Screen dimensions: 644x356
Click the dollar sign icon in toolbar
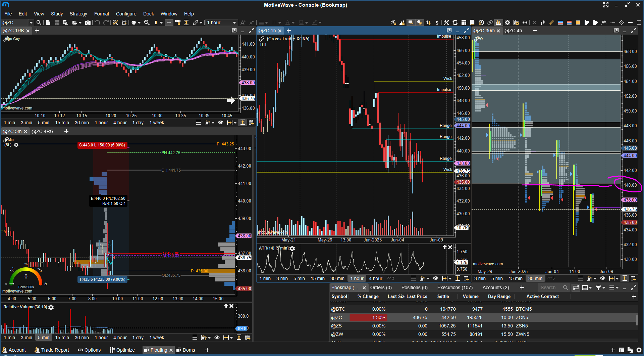coord(437,23)
